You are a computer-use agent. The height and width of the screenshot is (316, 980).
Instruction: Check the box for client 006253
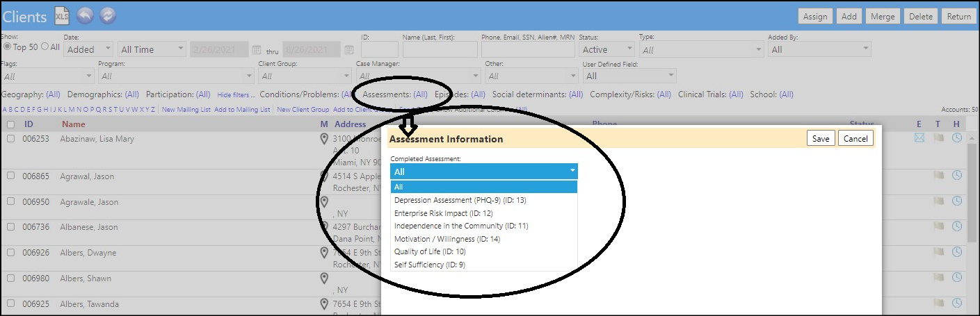[x=10, y=139]
